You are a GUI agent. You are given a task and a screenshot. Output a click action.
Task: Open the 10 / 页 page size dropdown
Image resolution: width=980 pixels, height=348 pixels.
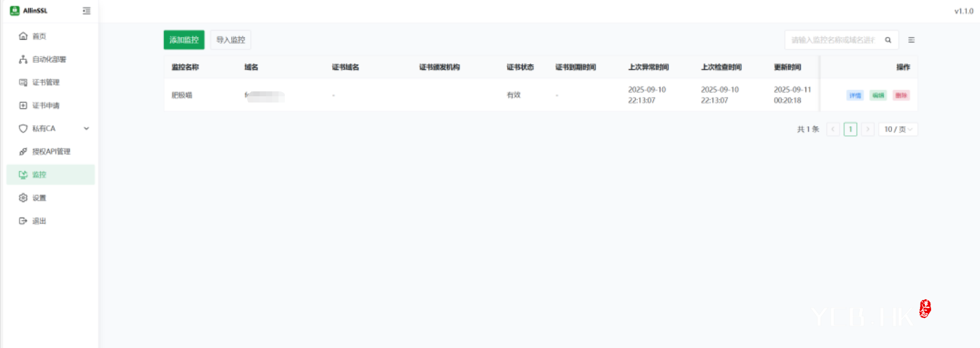coord(898,130)
